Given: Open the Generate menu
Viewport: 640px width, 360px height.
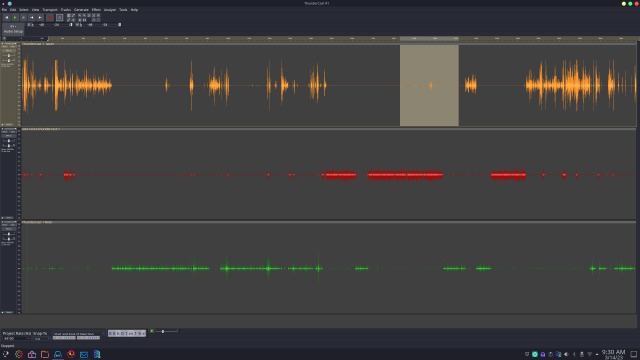Looking at the screenshot, I should click(x=81, y=10).
